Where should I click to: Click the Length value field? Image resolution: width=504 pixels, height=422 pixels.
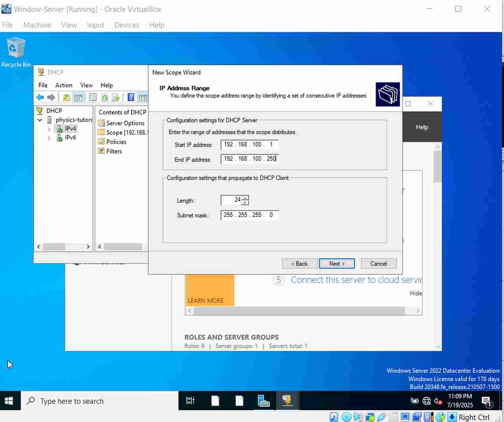click(x=232, y=200)
